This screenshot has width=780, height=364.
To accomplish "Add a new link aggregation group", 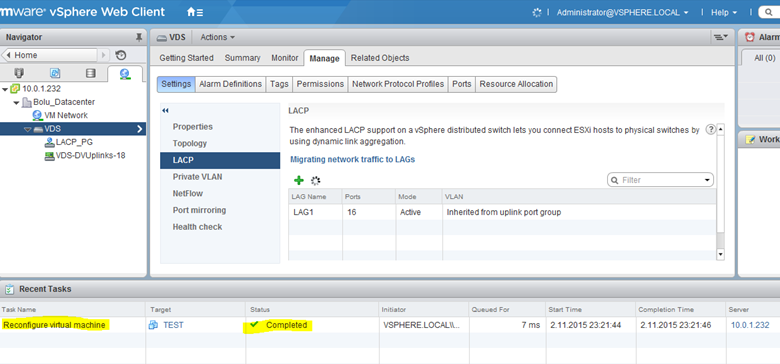I will 299,180.
